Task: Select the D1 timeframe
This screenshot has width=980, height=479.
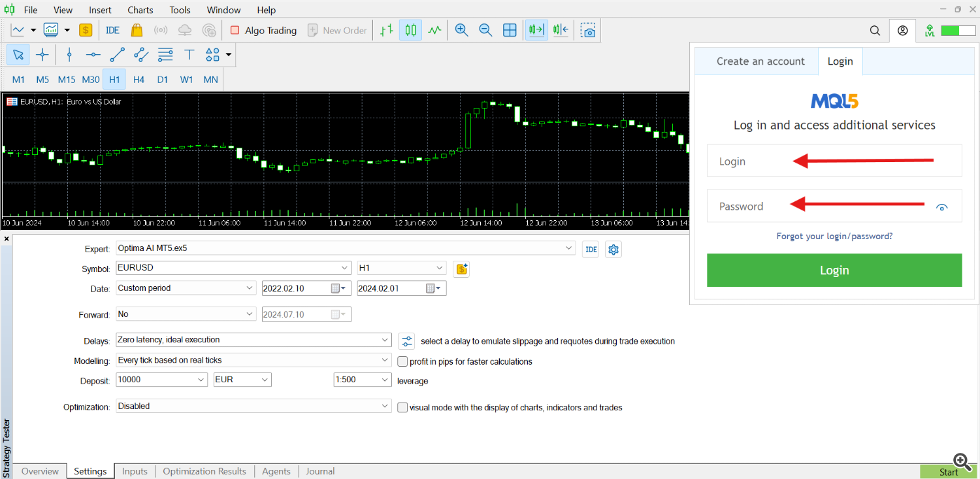Action: tap(163, 80)
